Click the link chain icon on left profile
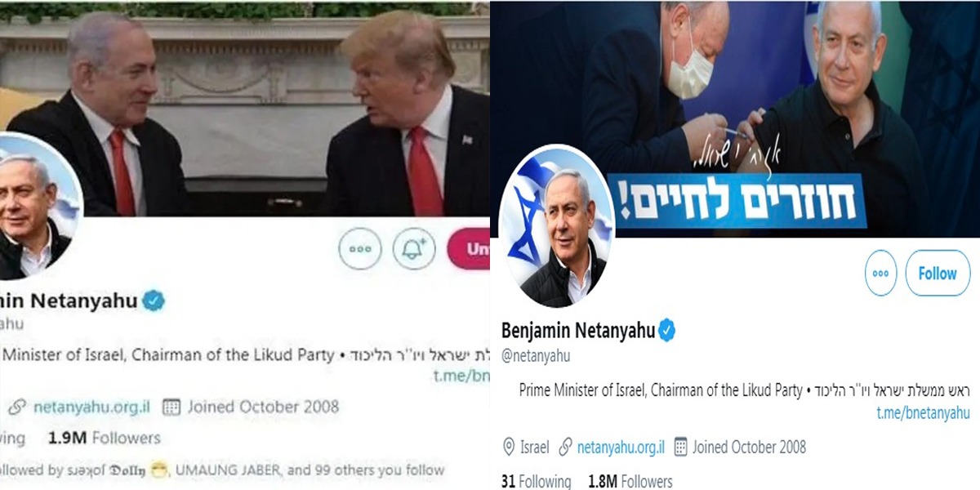This screenshot has width=980, height=490. pyautogui.click(x=16, y=407)
